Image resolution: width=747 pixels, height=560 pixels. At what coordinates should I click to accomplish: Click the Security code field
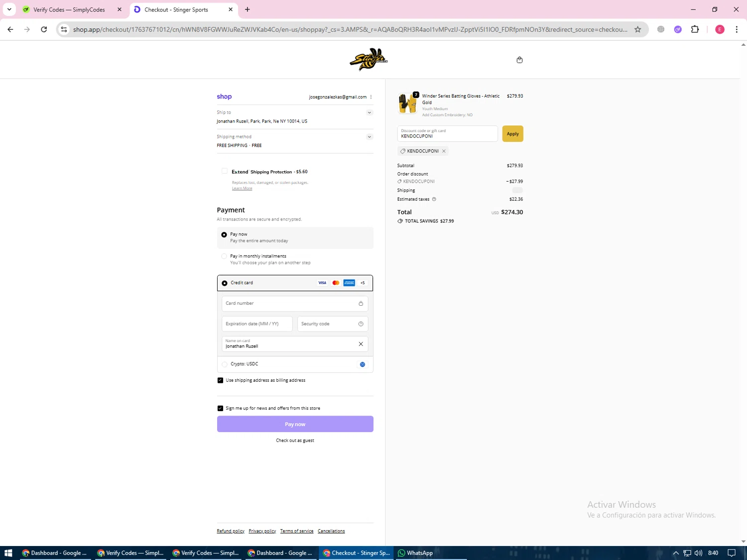(333, 324)
